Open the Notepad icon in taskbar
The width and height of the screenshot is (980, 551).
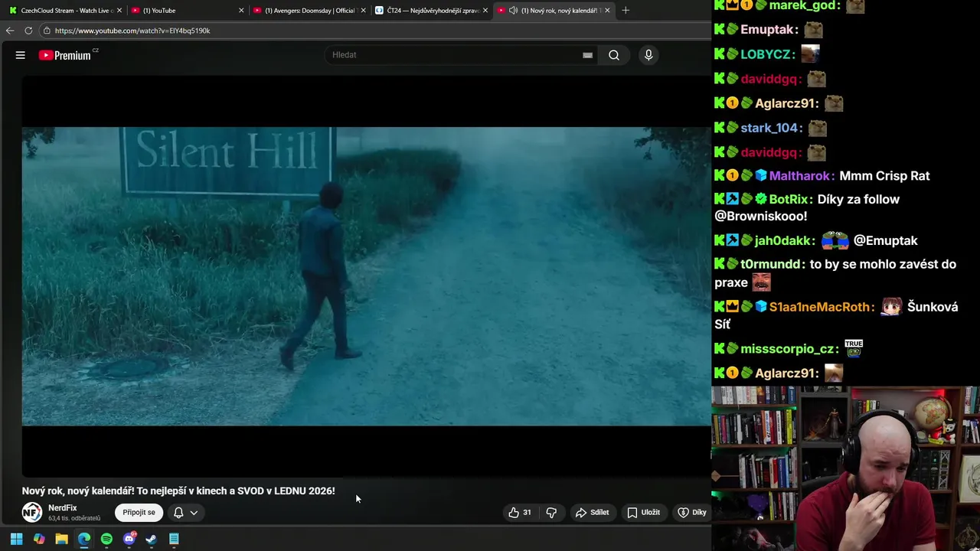[x=174, y=539]
